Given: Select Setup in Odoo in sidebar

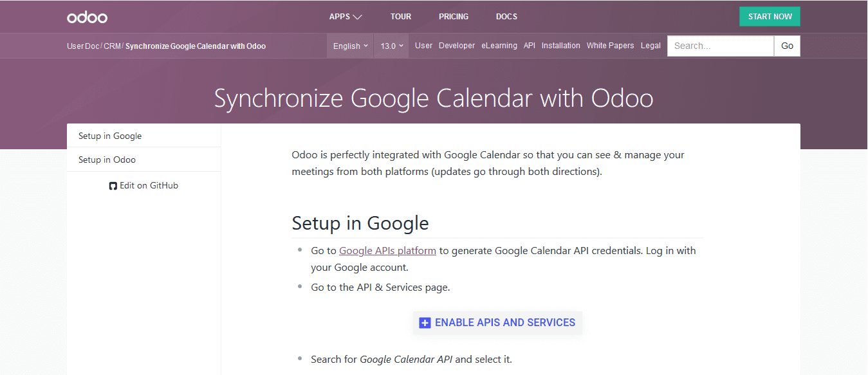Looking at the screenshot, I should pyautogui.click(x=144, y=160).
